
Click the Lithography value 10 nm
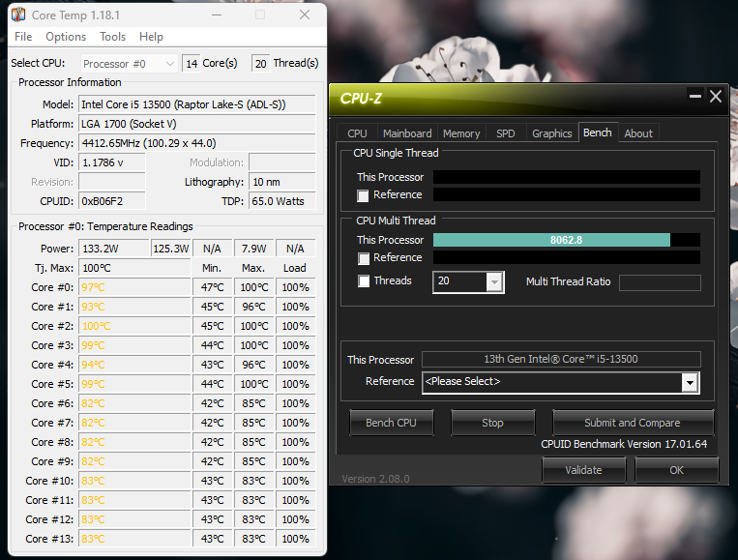tap(282, 182)
